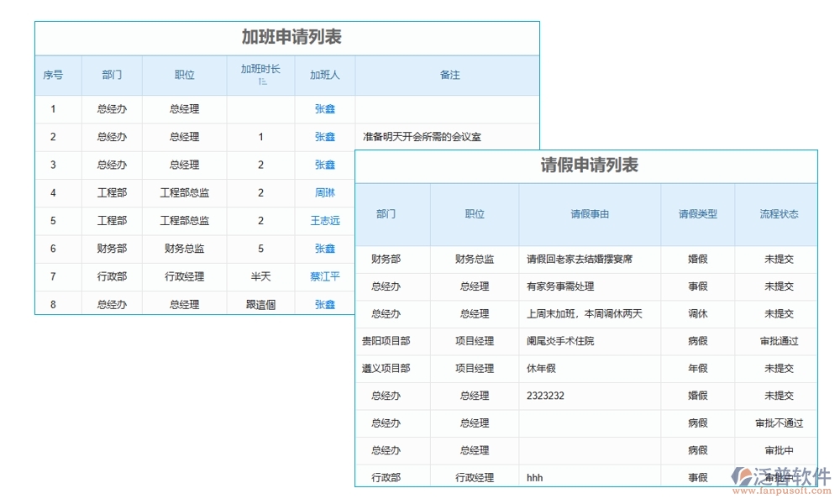The height and width of the screenshot is (504, 840).
Task: Click applicant link 周琳 in overtime table
Action: 324,192
